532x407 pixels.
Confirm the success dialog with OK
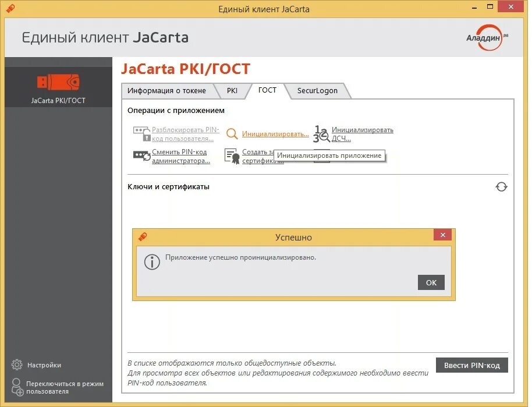tap(431, 282)
